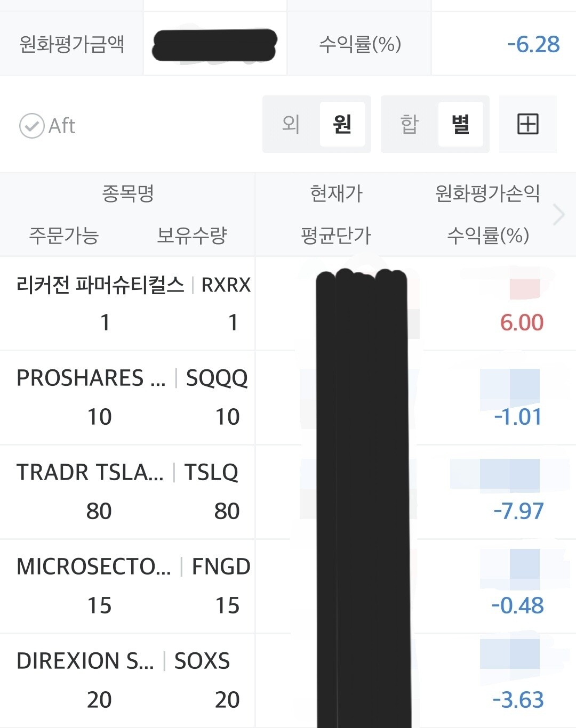Select the 외 currency toggle option
The height and width of the screenshot is (728, 576).
click(291, 124)
